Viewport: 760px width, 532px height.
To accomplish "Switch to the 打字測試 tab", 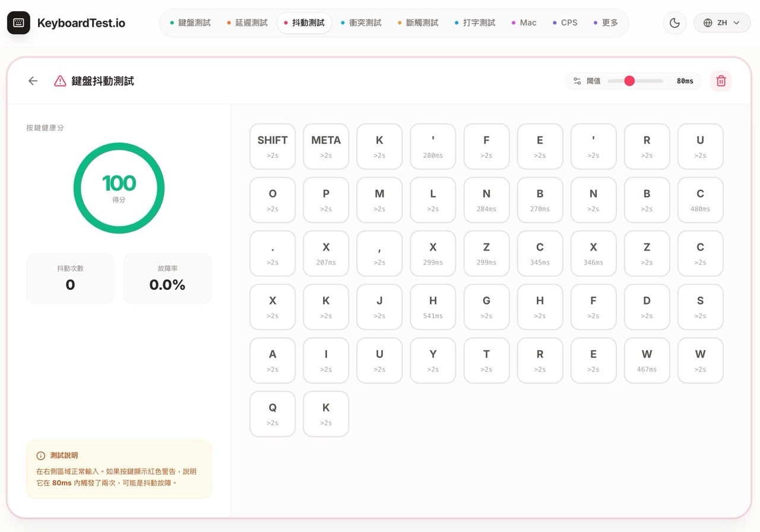I will [x=479, y=23].
